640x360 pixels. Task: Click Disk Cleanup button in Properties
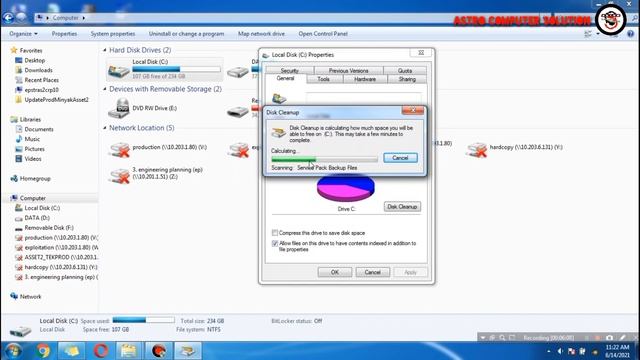coord(402,207)
